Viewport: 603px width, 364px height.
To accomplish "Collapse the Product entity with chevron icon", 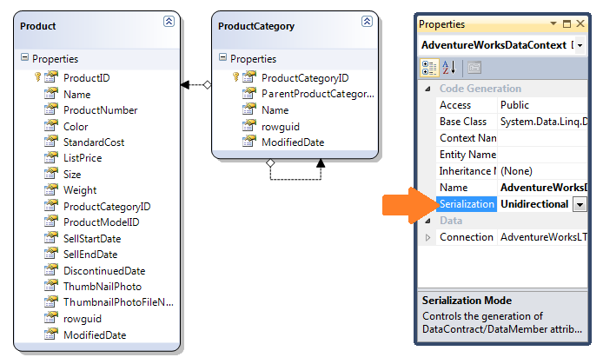I will point(169,22).
